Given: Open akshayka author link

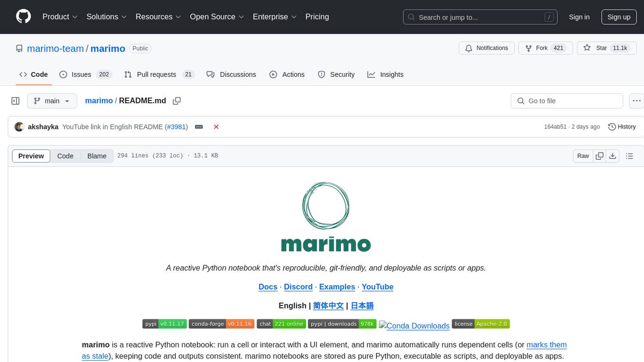Looking at the screenshot, I should 43,127.
